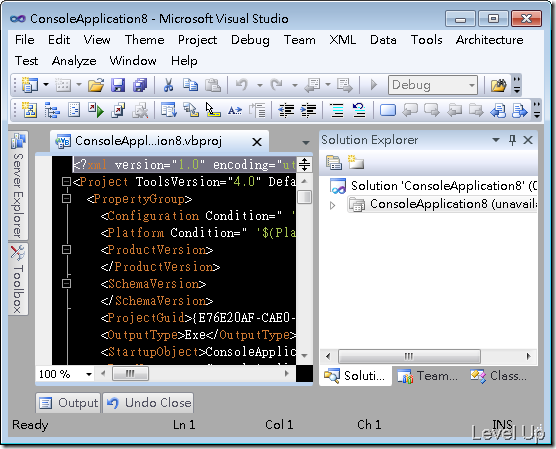Screen dimensions: 556x449
Task: Click the Uncomment Selected Lines icon
Action: point(359,110)
